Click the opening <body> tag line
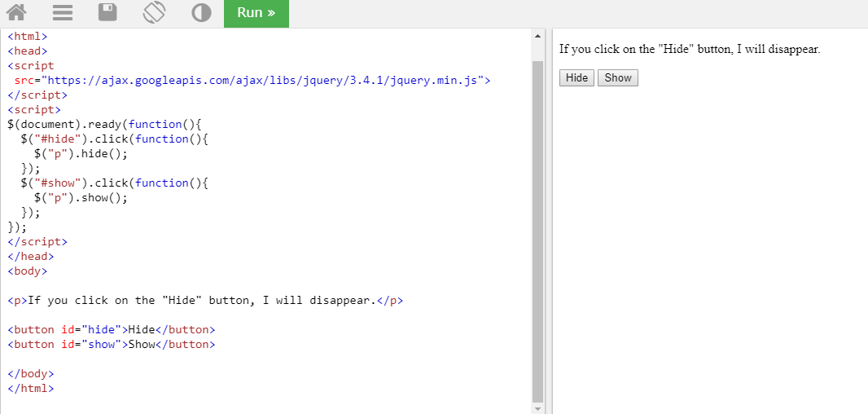Screen dimensions: 868x414 tap(28, 271)
